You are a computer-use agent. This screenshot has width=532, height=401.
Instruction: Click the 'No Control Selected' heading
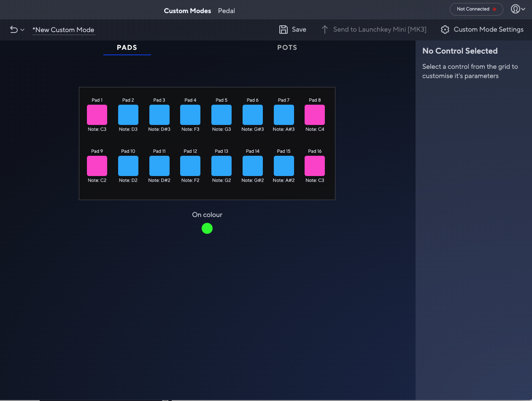(x=460, y=51)
